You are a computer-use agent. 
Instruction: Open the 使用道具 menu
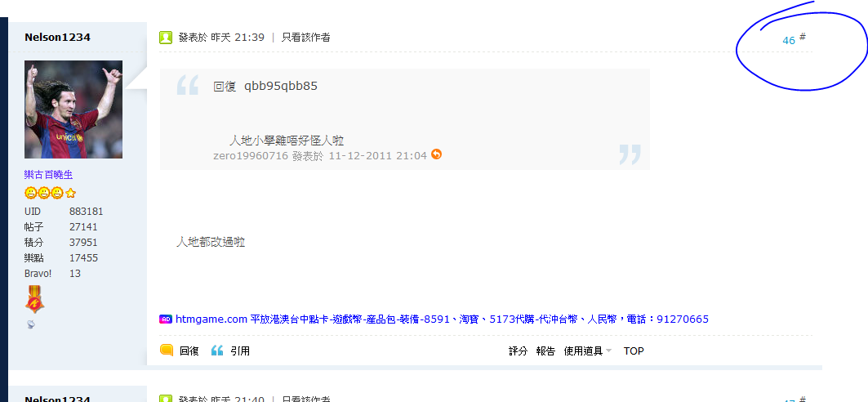(583, 351)
